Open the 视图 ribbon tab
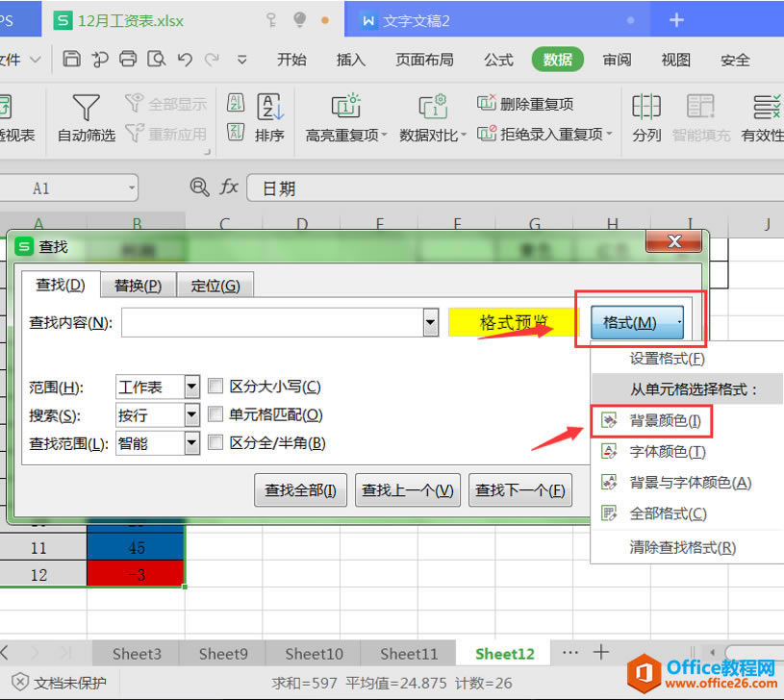This screenshot has height=700, width=784. point(675,60)
